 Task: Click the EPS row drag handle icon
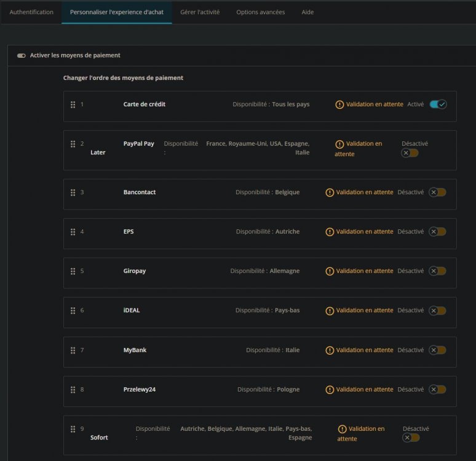[x=73, y=232]
